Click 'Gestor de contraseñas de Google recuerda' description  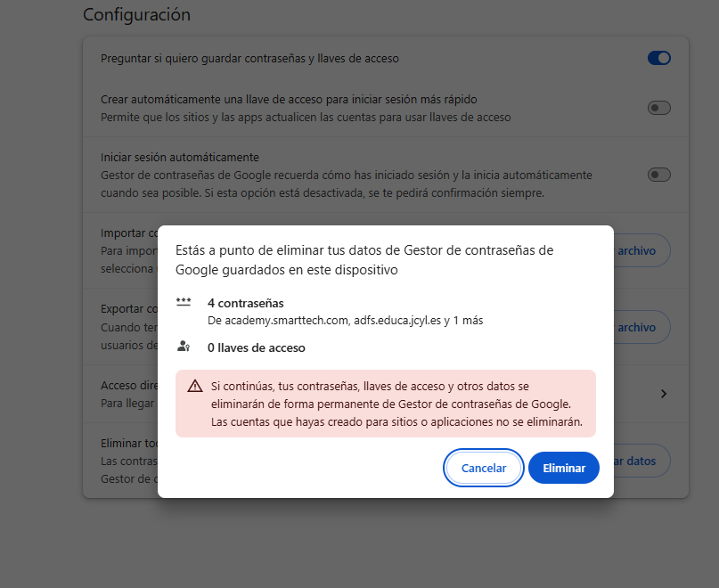click(x=347, y=184)
